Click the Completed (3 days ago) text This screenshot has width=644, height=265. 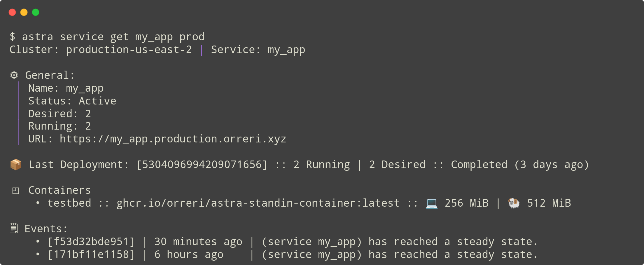(x=520, y=165)
